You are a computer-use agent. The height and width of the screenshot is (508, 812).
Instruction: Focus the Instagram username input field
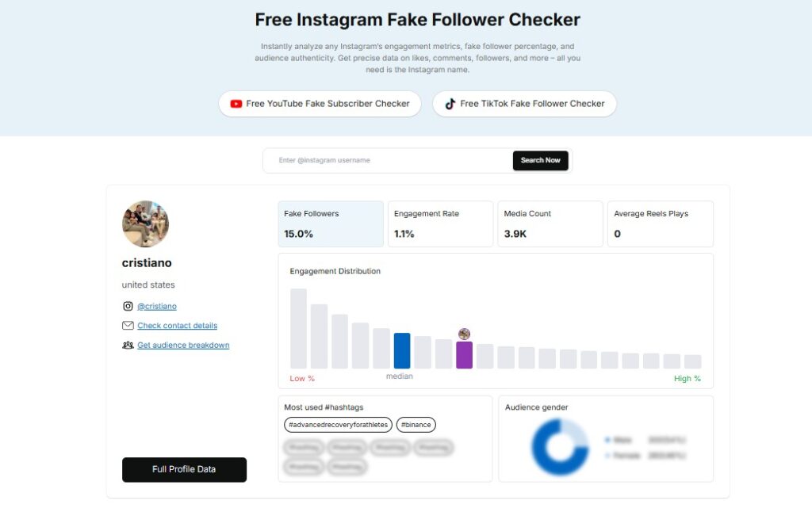pyautogui.click(x=389, y=160)
